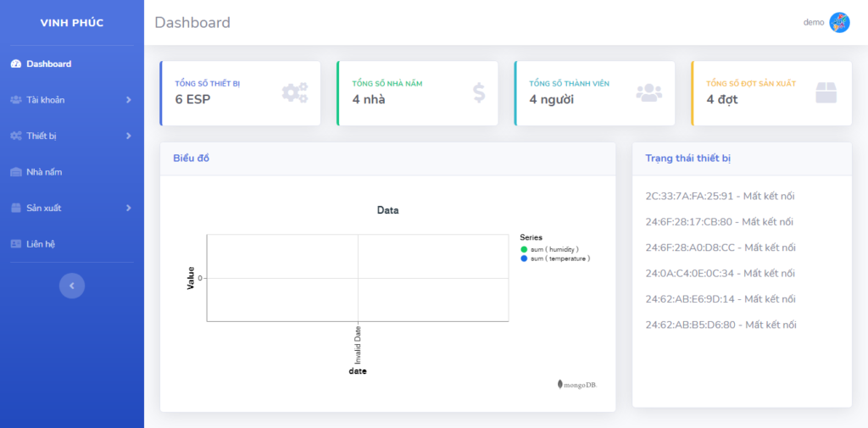
Task: Click the VINH PHÚC brand link
Action: pyautogui.click(x=72, y=23)
